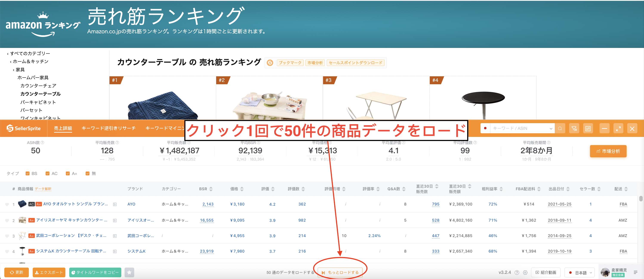
Task: Click the もっとロードする button
Action: (x=340, y=272)
